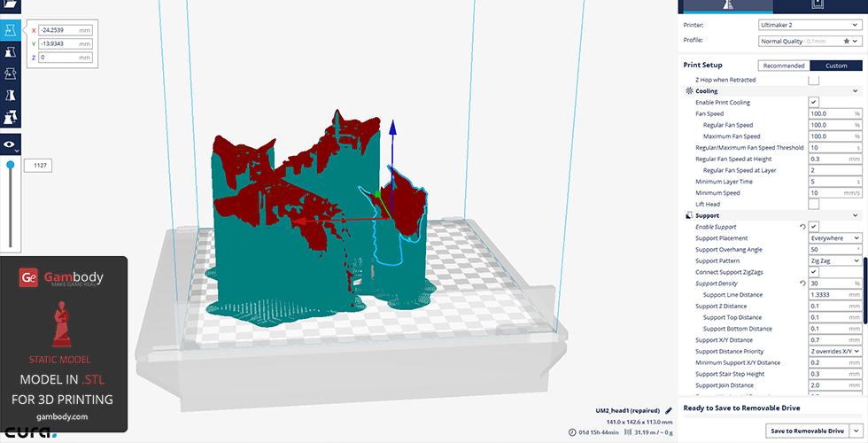Select the Scale tool in the left toolbar

click(10, 52)
